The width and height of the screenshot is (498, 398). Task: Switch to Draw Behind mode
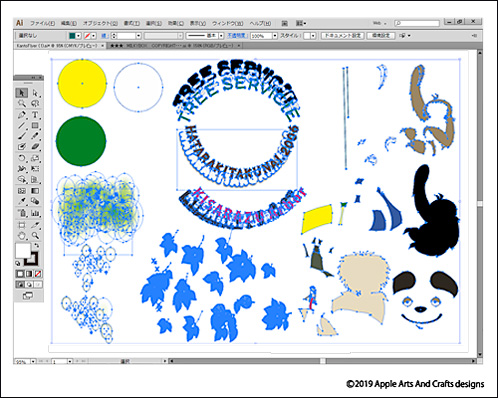coord(30,285)
